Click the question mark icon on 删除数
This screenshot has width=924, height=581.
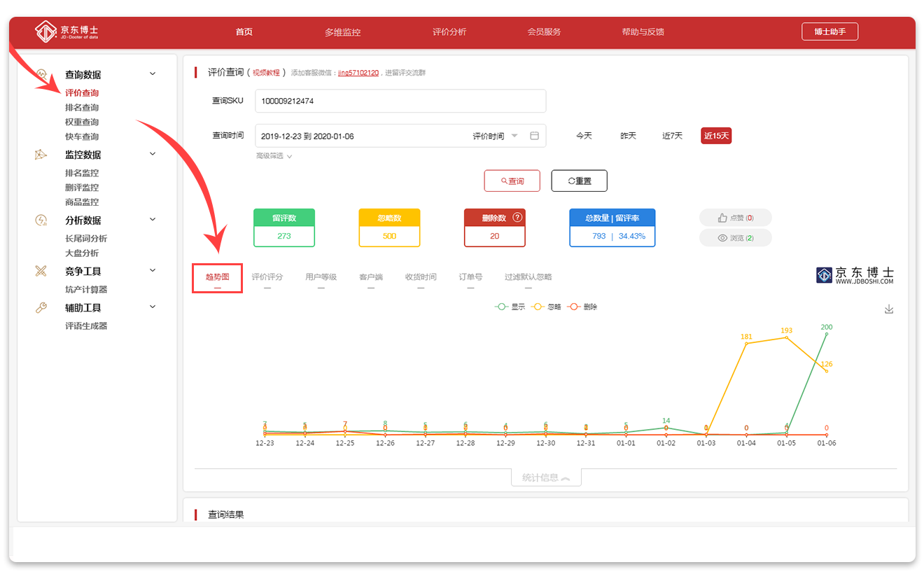pyautogui.click(x=517, y=218)
